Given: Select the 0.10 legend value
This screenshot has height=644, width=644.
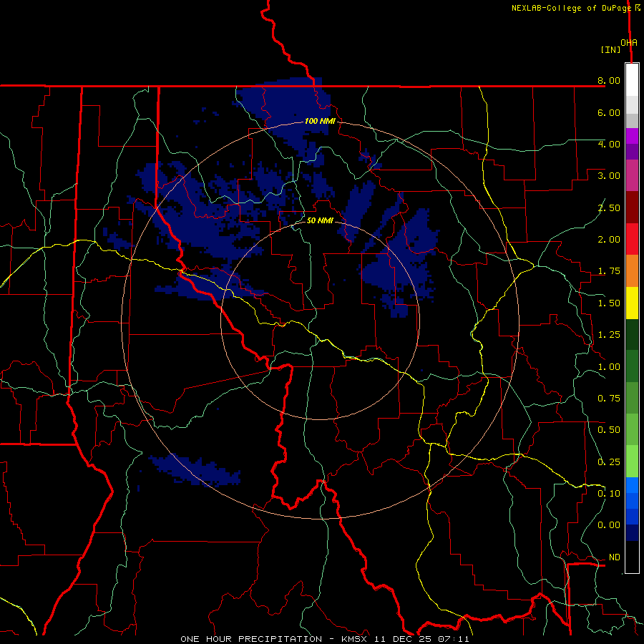Looking at the screenshot, I should click(609, 494).
